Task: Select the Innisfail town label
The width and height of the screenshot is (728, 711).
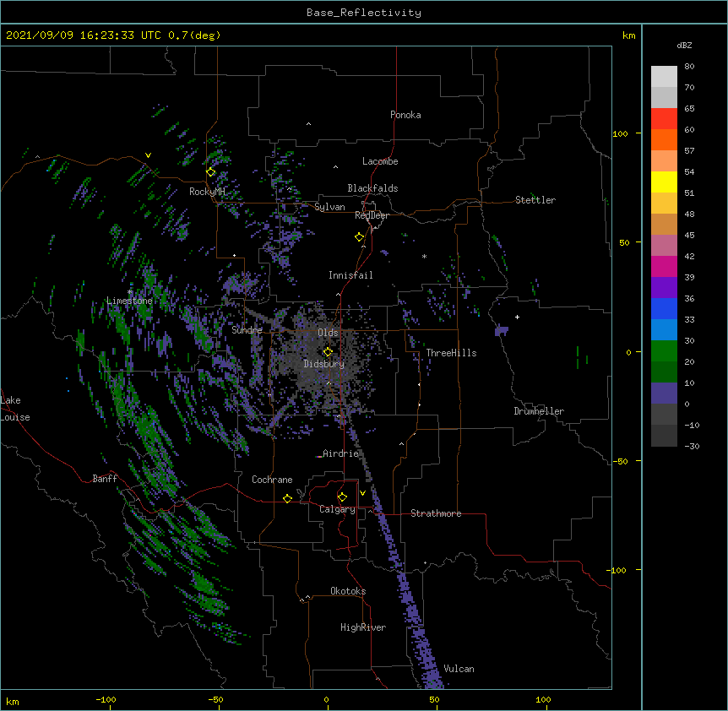Action: click(x=350, y=275)
